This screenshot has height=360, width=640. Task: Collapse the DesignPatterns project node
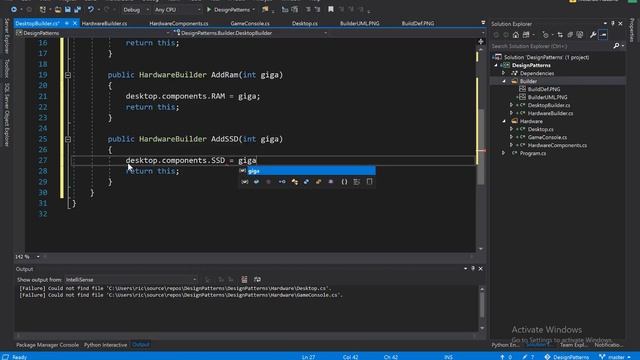[x=496, y=65]
